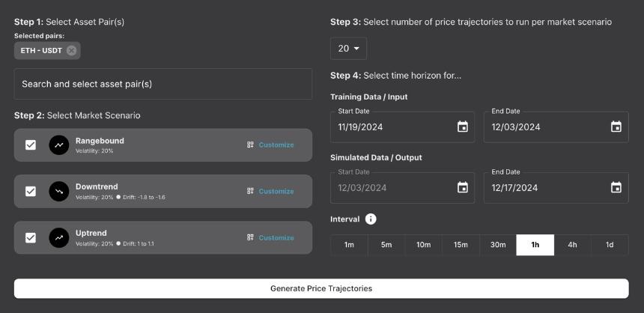Viewport: 644px width, 313px height.
Task: Click the Rangebound scenario trend icon
Action: (x=59, y=145)
